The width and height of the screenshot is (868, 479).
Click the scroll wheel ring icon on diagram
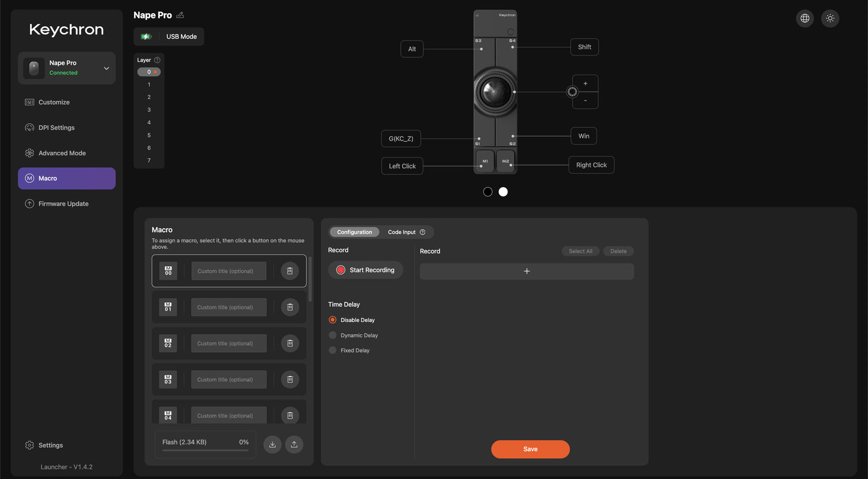pos(572,92)
